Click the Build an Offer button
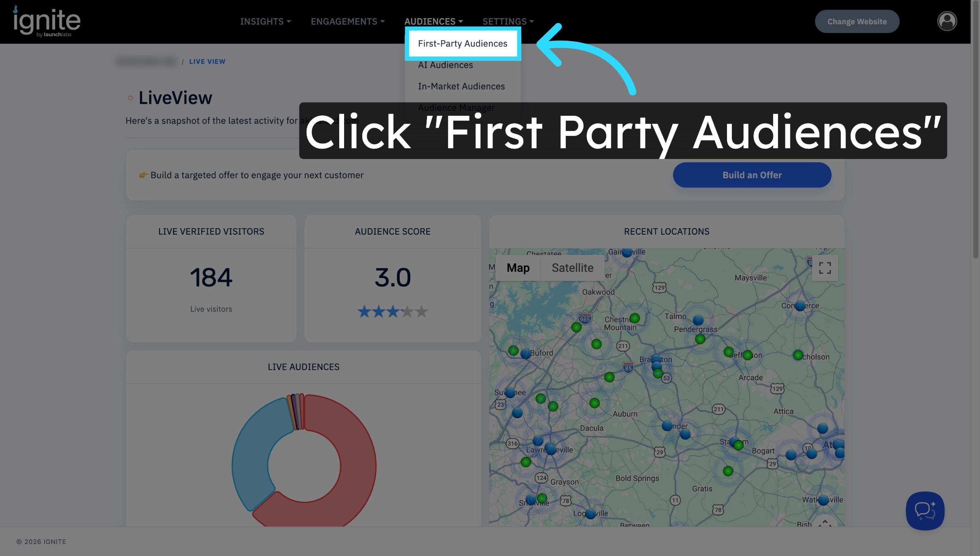 tap(752, 175)
